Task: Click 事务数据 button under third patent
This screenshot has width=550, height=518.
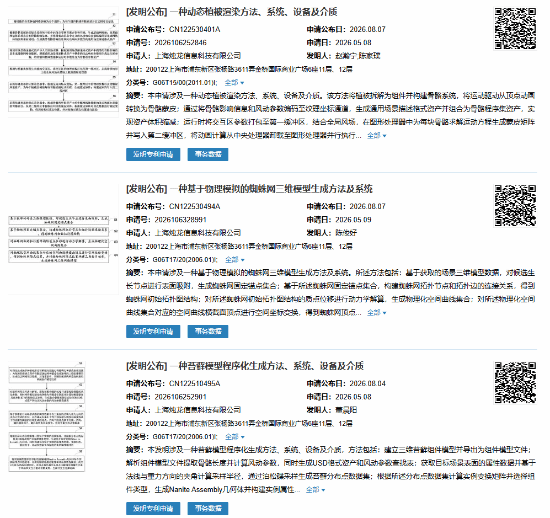Action: [208, 509]
